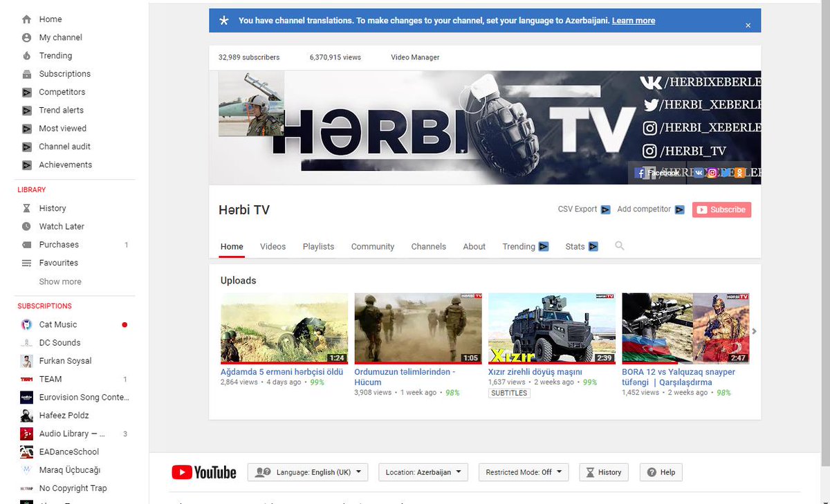Click the Achievements icon
This screenshot has width=830, height=504.
[x=26, y=165]
